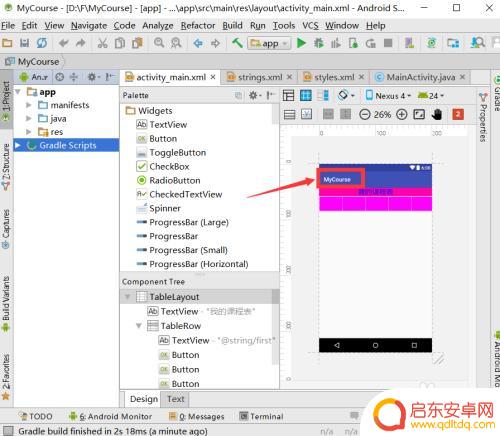Switch to the Design surface view icon
Viewport: 500px width, 436px height.
288,96
